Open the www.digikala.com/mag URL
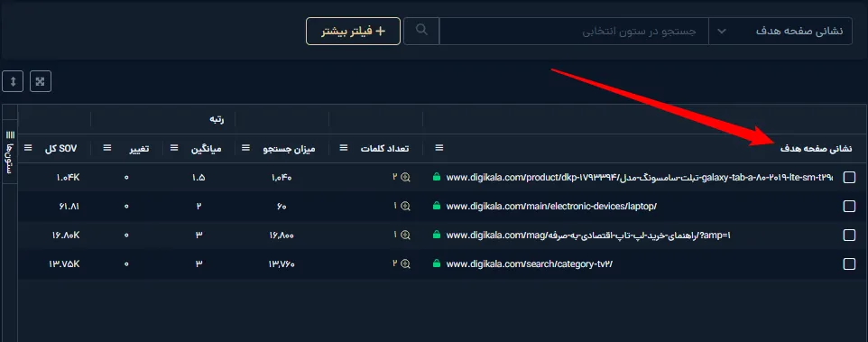The image size is (868, 342). click(x=588, y=235)
